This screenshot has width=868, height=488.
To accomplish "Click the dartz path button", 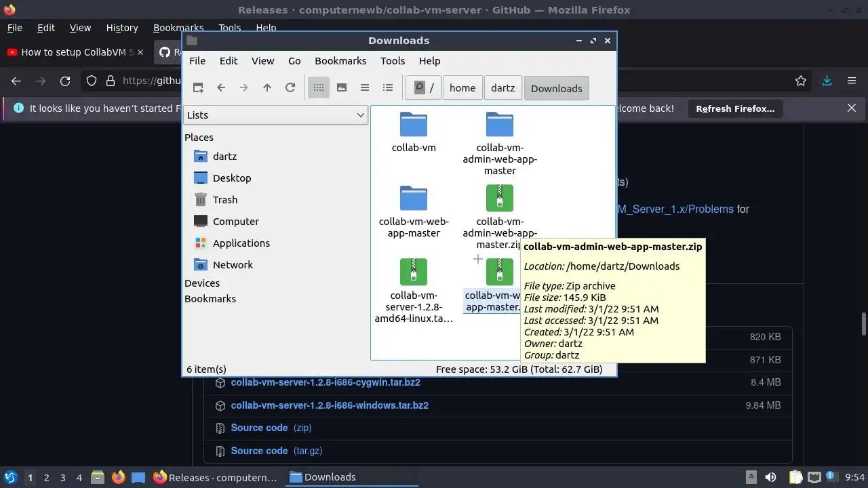I will tap(503, 88).
